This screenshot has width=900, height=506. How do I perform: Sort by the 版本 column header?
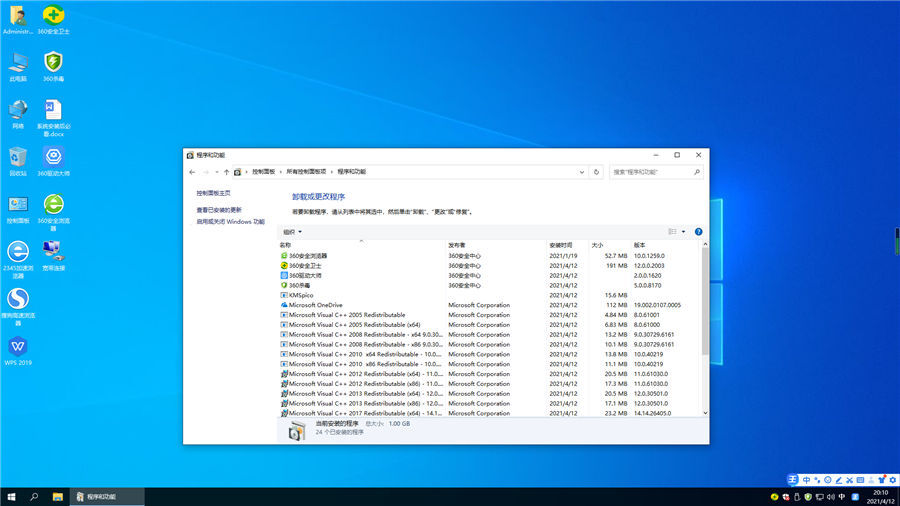(666, 245)
